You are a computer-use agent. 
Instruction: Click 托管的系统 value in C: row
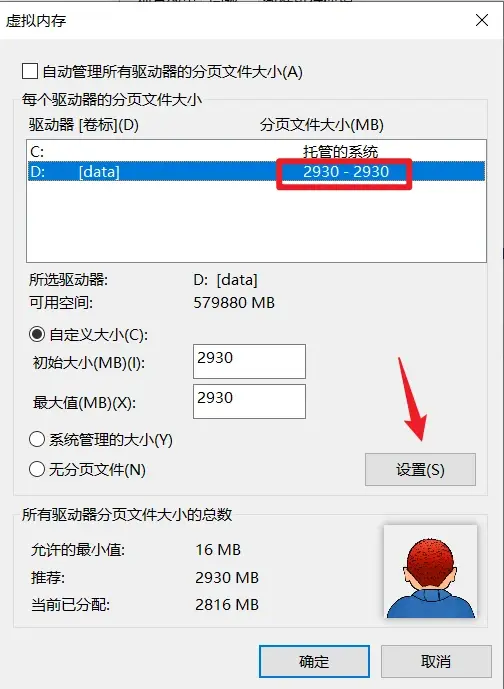click(341, 152)
